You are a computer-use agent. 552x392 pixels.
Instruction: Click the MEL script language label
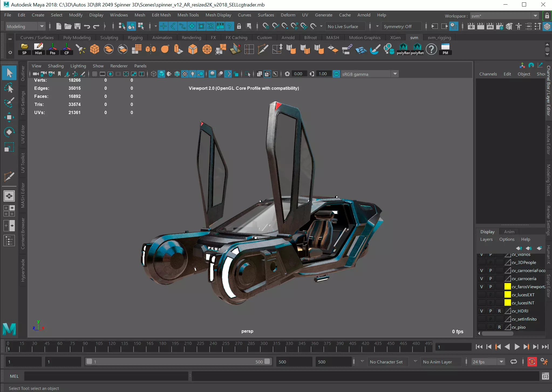[x=14, y=376]
